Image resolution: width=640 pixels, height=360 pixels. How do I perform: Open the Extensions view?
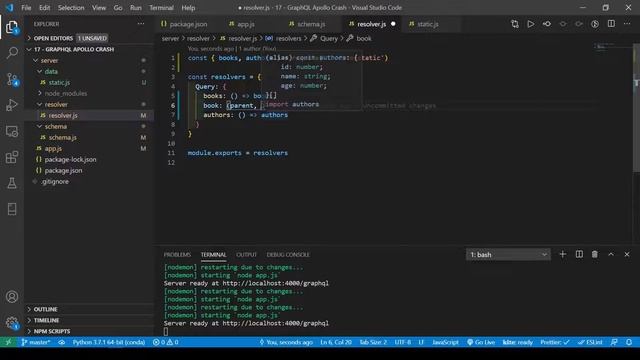(x=12, y=157)
